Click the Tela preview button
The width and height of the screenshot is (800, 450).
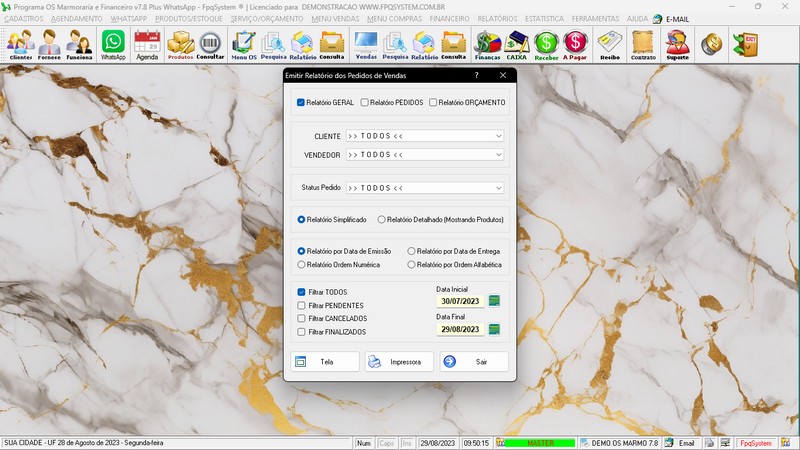pyautogui.click(x=325, y=362)
